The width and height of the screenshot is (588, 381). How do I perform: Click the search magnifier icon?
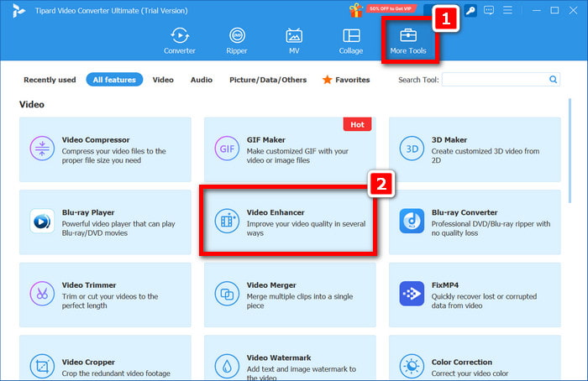(x=553, y=80)
